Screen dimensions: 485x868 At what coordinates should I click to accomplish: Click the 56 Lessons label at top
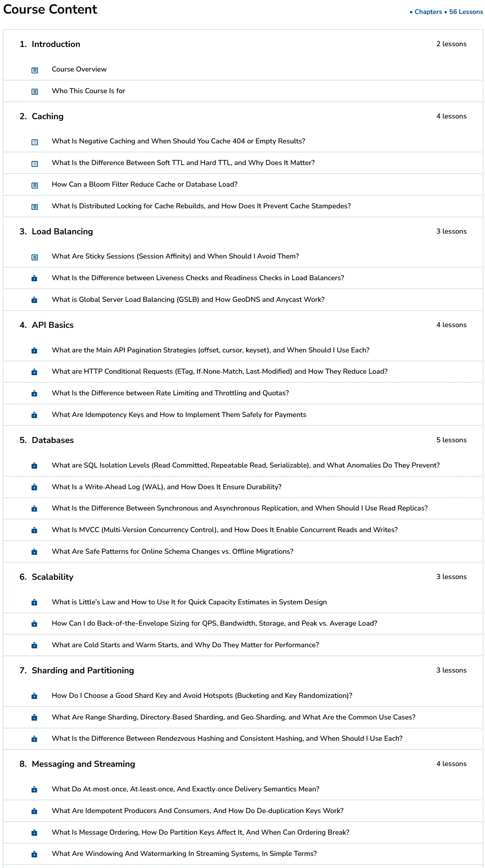pos(466,12)
